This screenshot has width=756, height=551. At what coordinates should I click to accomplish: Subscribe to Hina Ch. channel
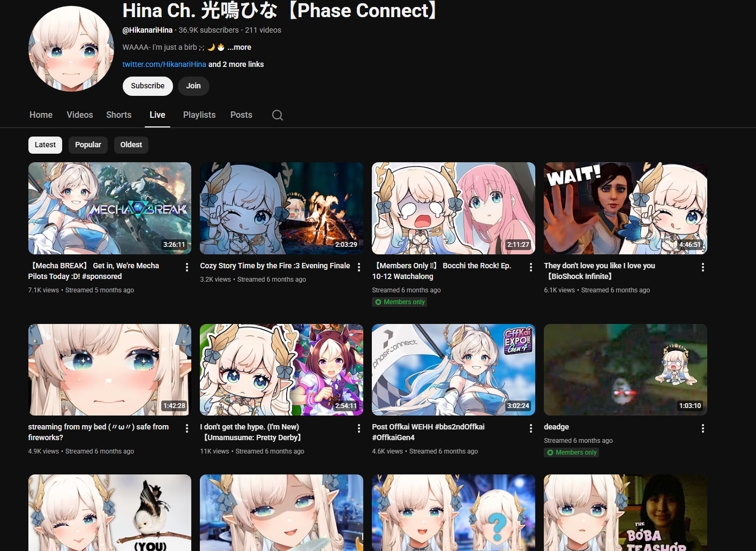point(148,86)
